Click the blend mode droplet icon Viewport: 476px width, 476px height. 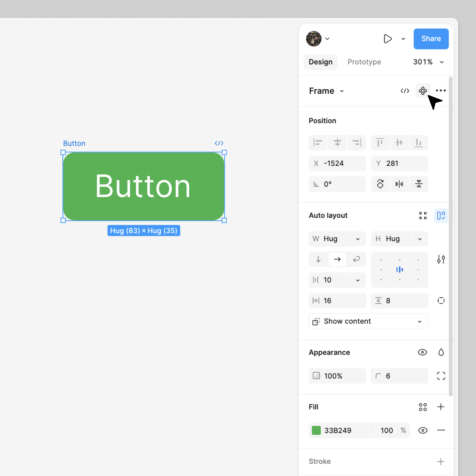[441, 352]
